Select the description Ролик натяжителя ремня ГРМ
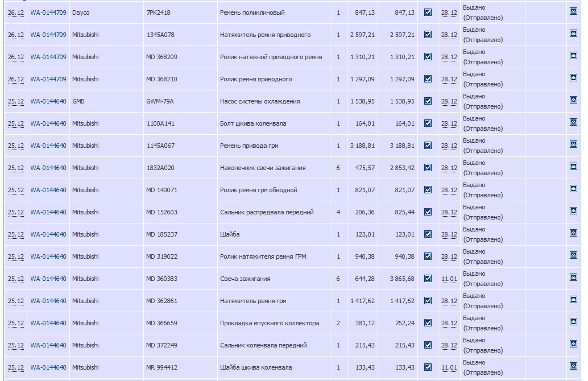The width and height of the screenshot is (588, 381). [x=263, y=256]
